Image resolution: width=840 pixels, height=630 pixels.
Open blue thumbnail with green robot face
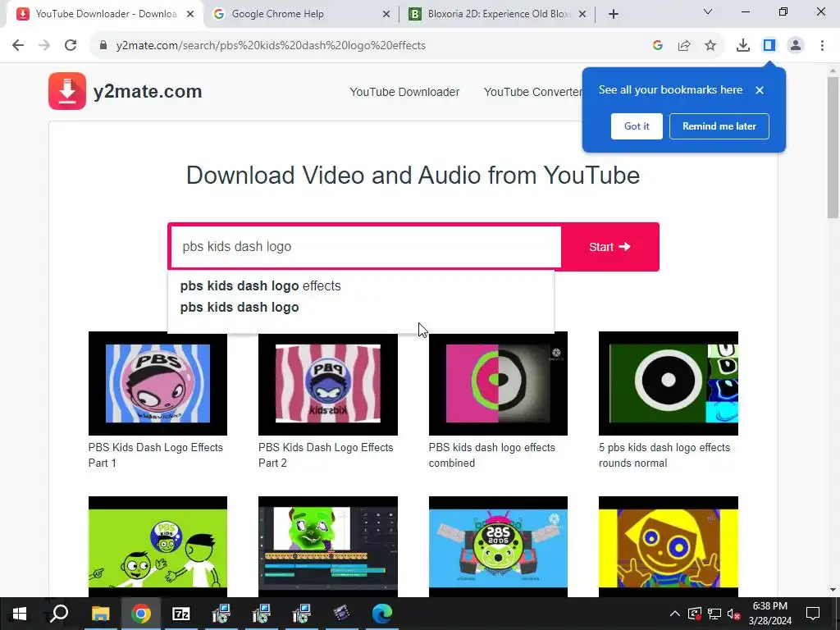click(498, 546)
